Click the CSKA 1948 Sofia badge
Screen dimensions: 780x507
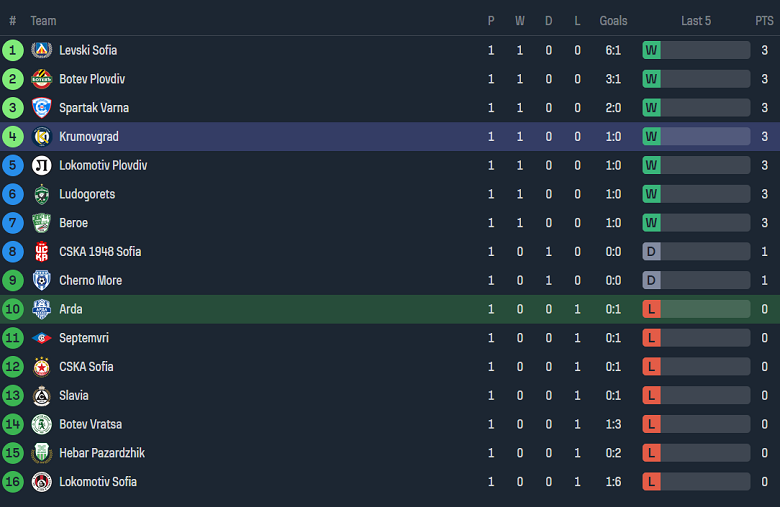(41, 252)
